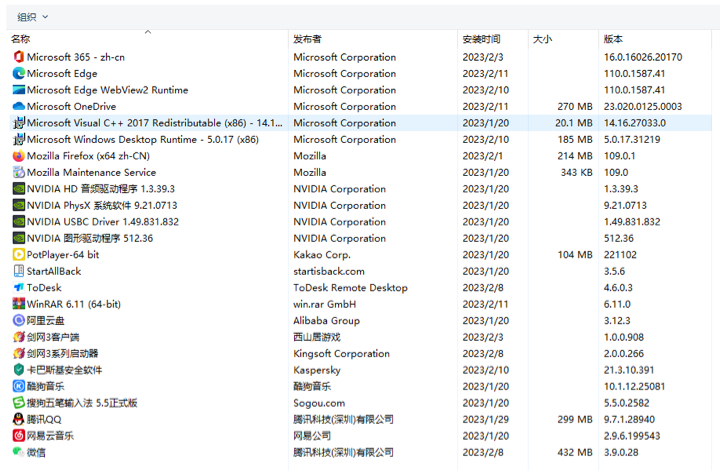Select the 搜狗五笔输入法 5.5正式版 name
This screenshot has width=720, height=471.
coord(82,403)
